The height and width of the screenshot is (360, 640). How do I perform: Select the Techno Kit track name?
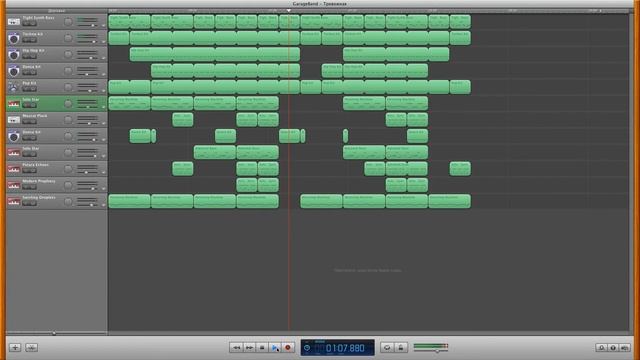tap(33, 34)
